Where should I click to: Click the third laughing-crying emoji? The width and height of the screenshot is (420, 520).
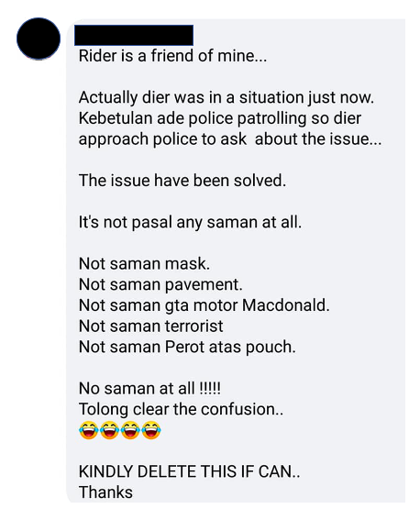[130, 430]
